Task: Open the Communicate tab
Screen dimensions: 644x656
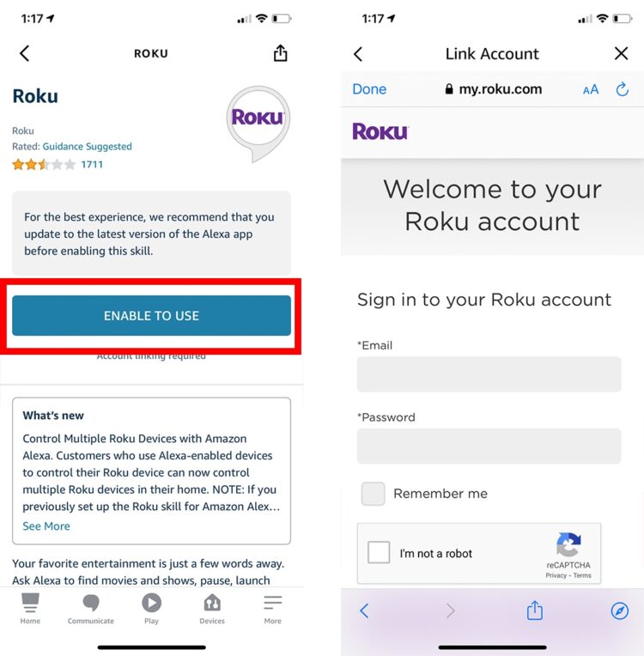Action: (x=91, y=609)
